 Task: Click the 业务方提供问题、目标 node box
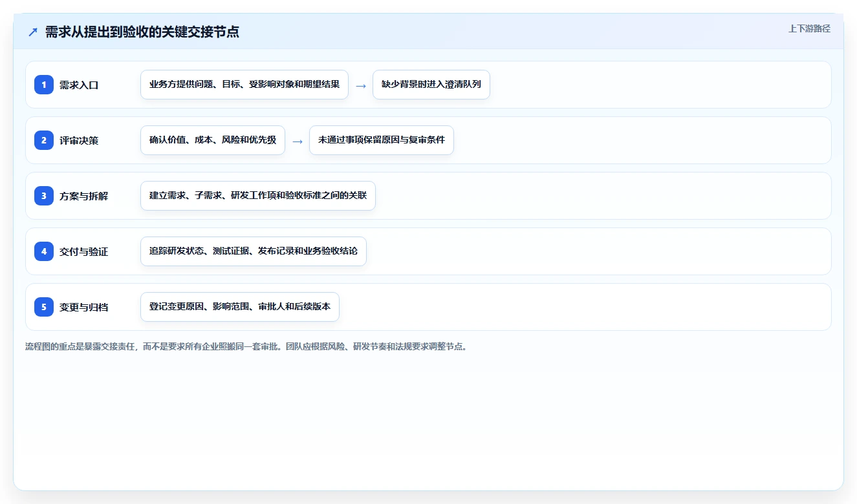coord(244,85)
